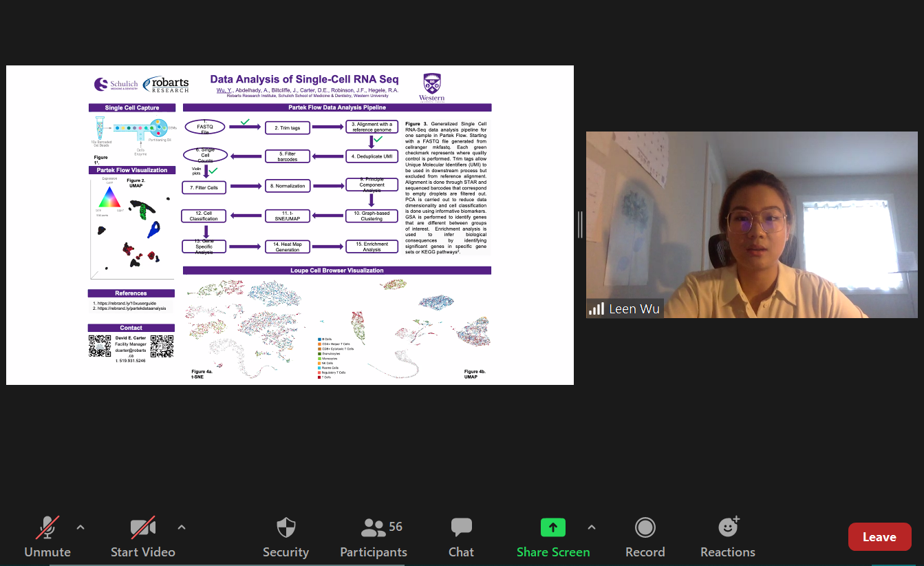The width and height of the screenshot is (924, 566).
Task: Click Leen Wu name label signal icon
Action: coord(596,308)
